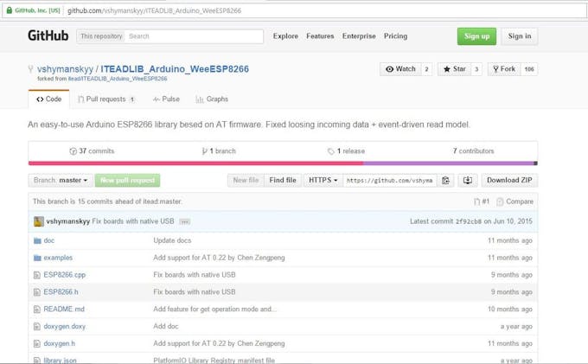Open the examples folder icon
The width and height of the screenshot is (588, 364).
(x=37, y=258)
